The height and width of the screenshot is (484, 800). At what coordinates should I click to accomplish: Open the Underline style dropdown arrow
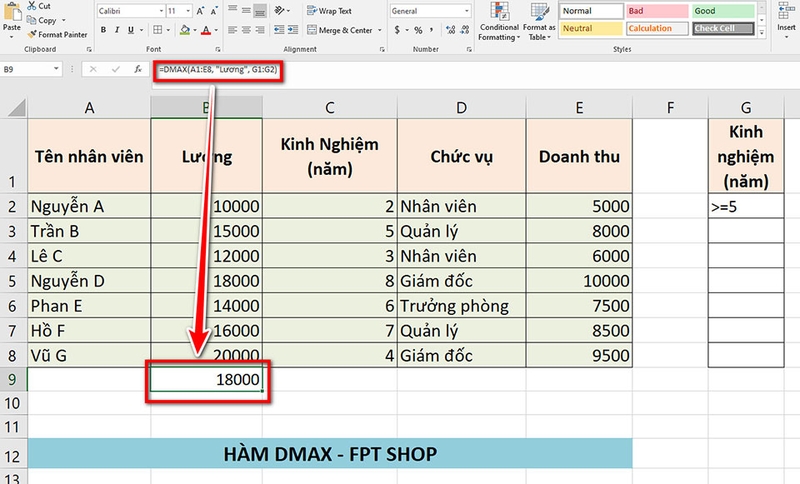[141, 31]
